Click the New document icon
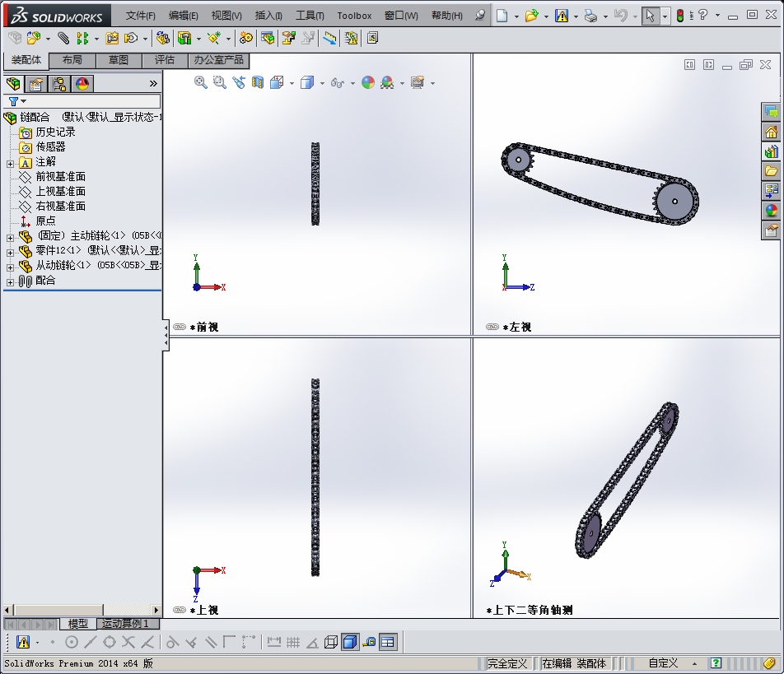Viewport: 784px width, 674px height. [502, 16]
